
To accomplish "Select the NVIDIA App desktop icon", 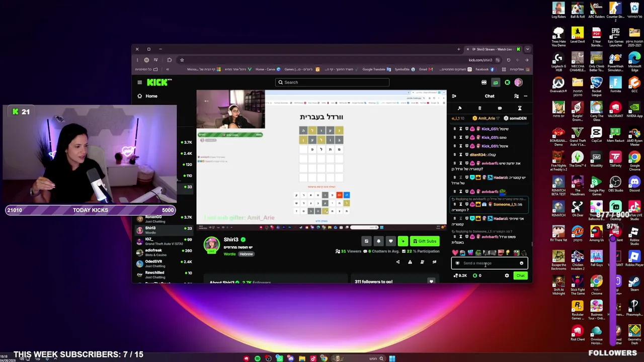I will pyautogui.click(x=634, y=110).
